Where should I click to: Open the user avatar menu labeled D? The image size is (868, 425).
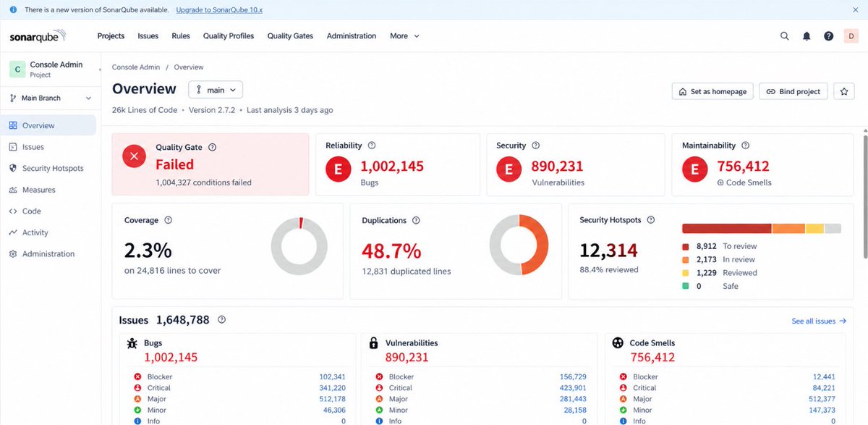851,36
